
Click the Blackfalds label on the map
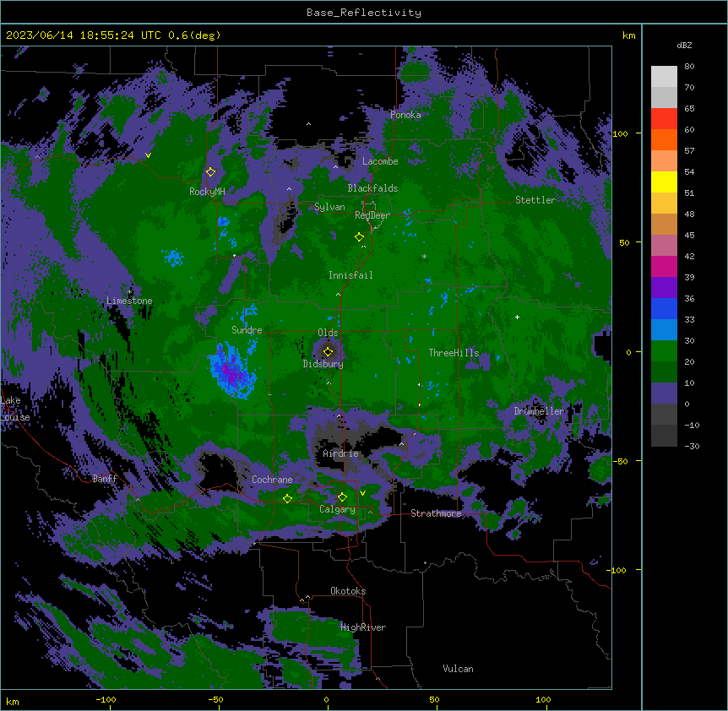(372, 188)
